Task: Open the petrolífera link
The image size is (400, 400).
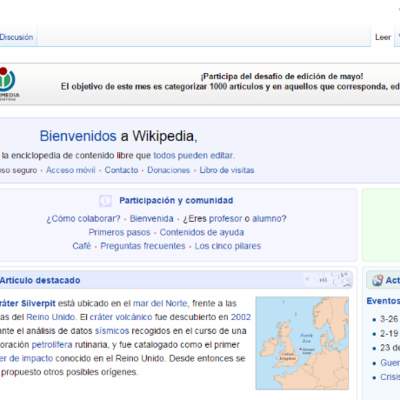Action: 52,345
